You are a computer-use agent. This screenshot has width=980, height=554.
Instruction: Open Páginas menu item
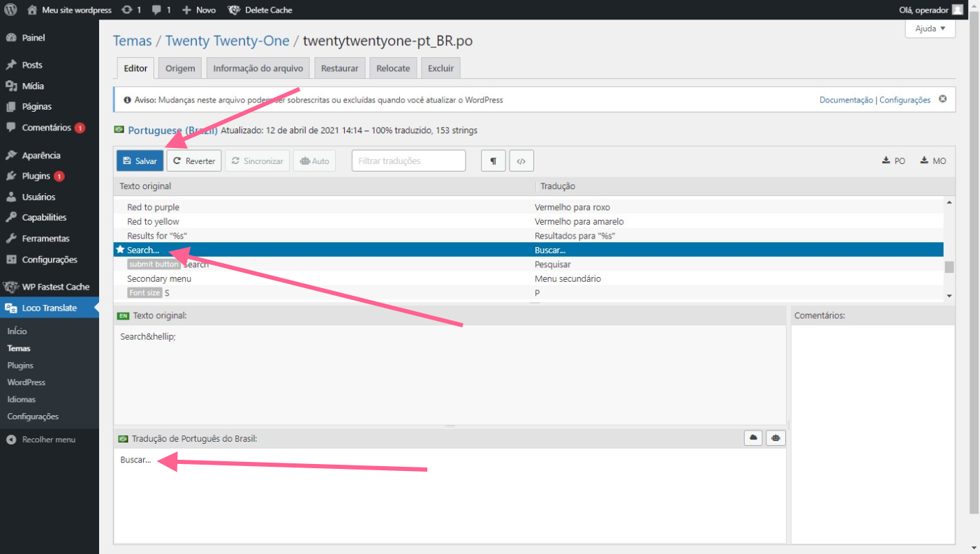pos(50,107)
